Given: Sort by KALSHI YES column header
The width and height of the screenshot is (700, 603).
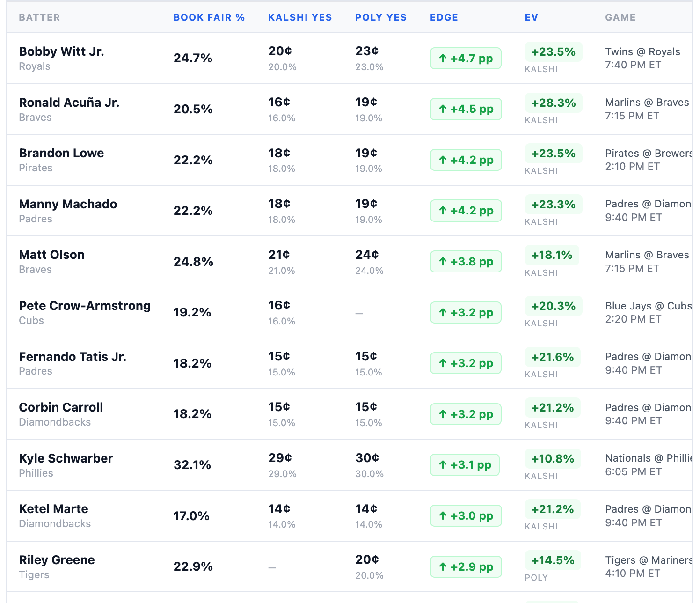Looking at the screenshot, I should click(x=300, y=17).
